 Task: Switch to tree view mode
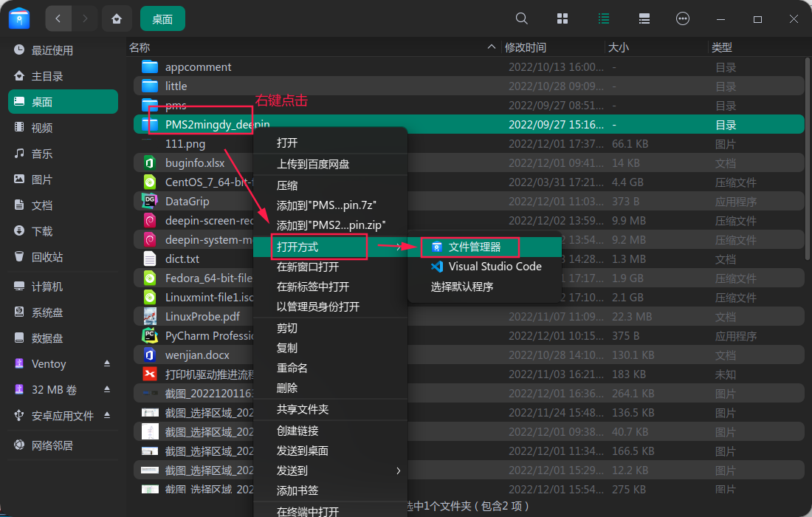(x=644, y=18)
